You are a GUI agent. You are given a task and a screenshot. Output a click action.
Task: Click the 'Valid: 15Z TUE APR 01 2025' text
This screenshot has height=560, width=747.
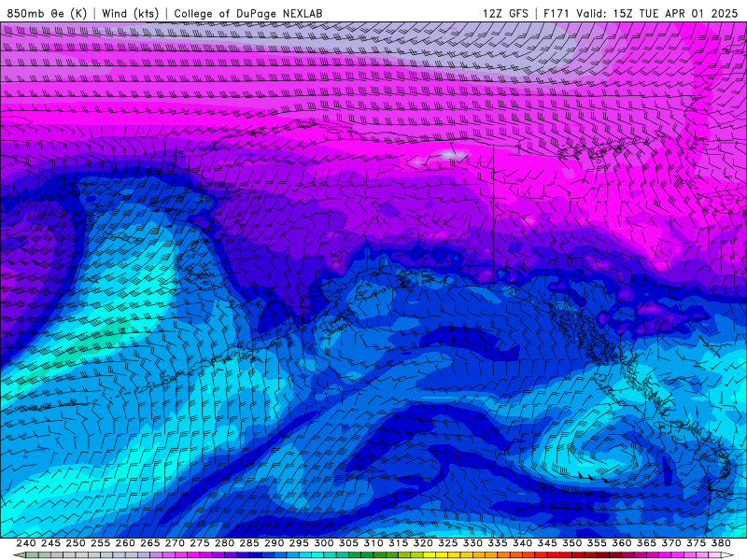click(657, 13)
